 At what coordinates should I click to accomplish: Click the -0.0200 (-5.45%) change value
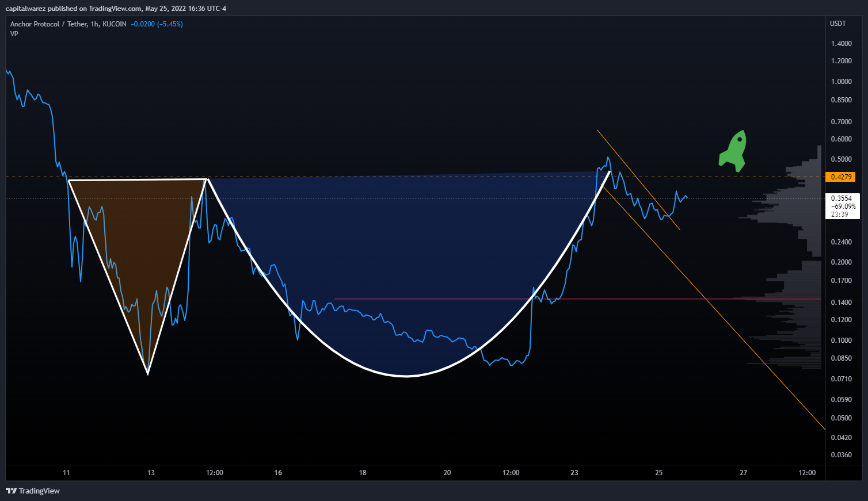tap(157, 24)
